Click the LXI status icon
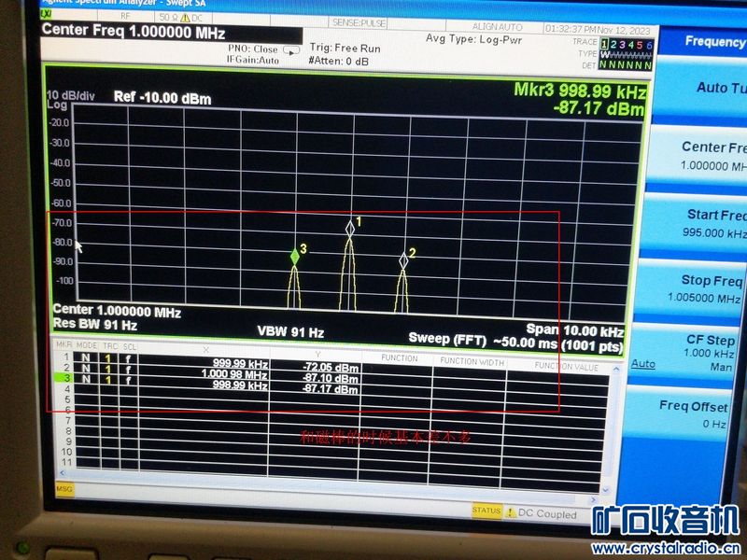This screenshot has width=747, height=560. pos(47,14)
